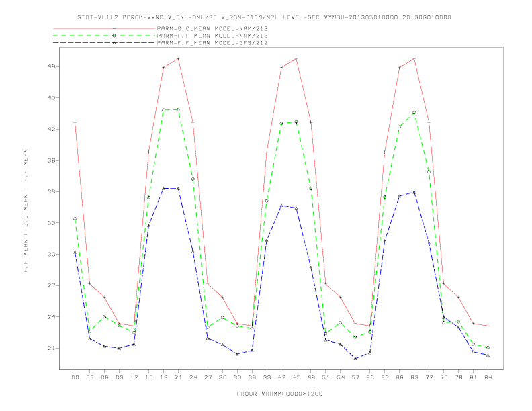Click x-axis tick label 18
The image size is (532, 411).
point(163,377)
